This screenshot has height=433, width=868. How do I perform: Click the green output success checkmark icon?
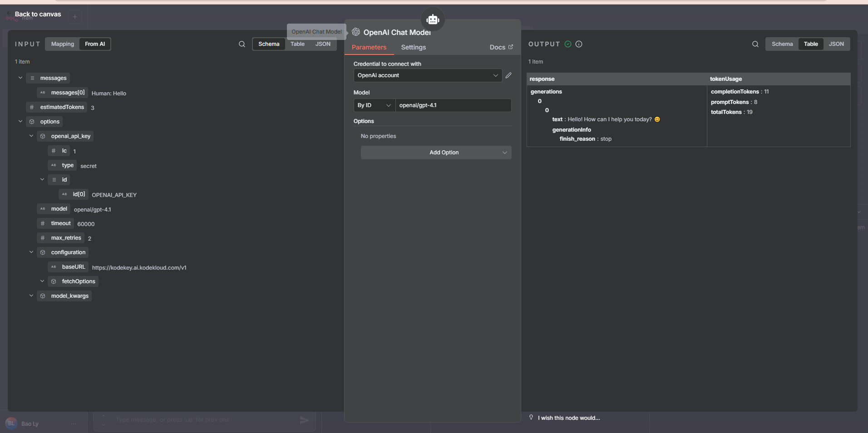[568, 44]
